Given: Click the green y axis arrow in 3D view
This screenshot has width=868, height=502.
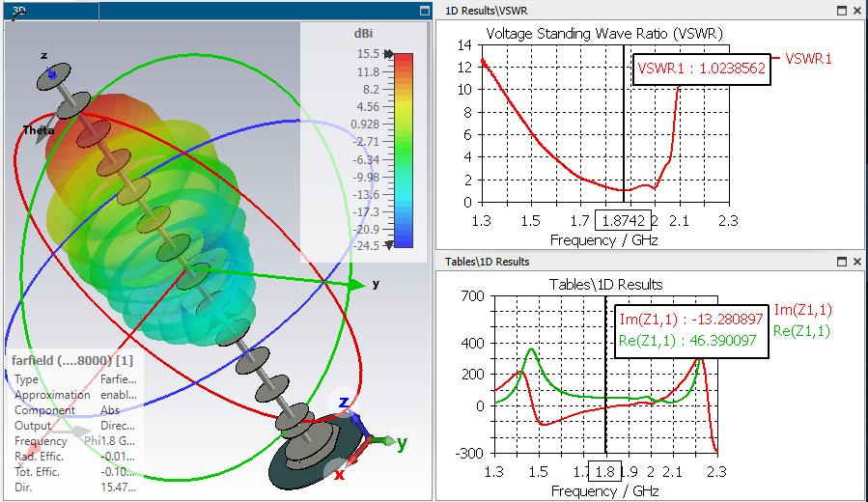Looking at the screenshot, I should point(355,285).
